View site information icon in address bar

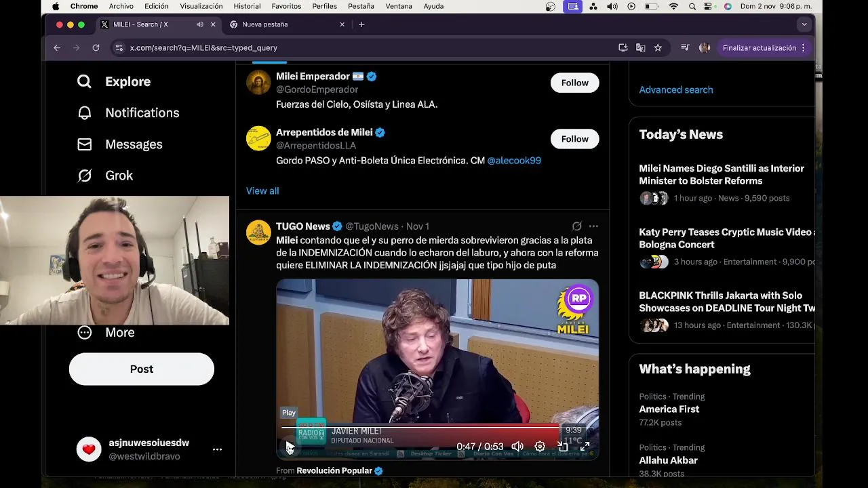[x=119, y=48]
